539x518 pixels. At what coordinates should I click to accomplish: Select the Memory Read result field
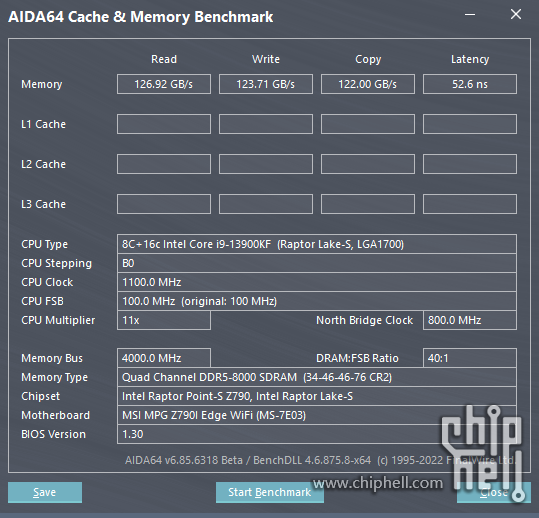164,84
